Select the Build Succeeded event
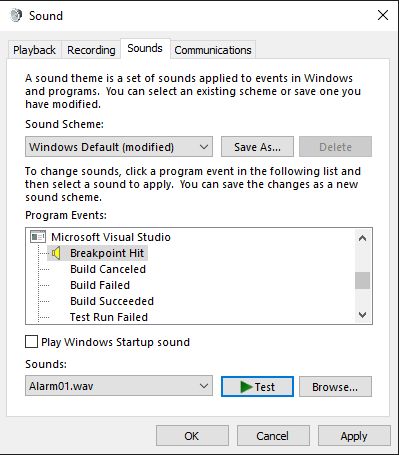399x455 pixels. (x=112, y=301)
